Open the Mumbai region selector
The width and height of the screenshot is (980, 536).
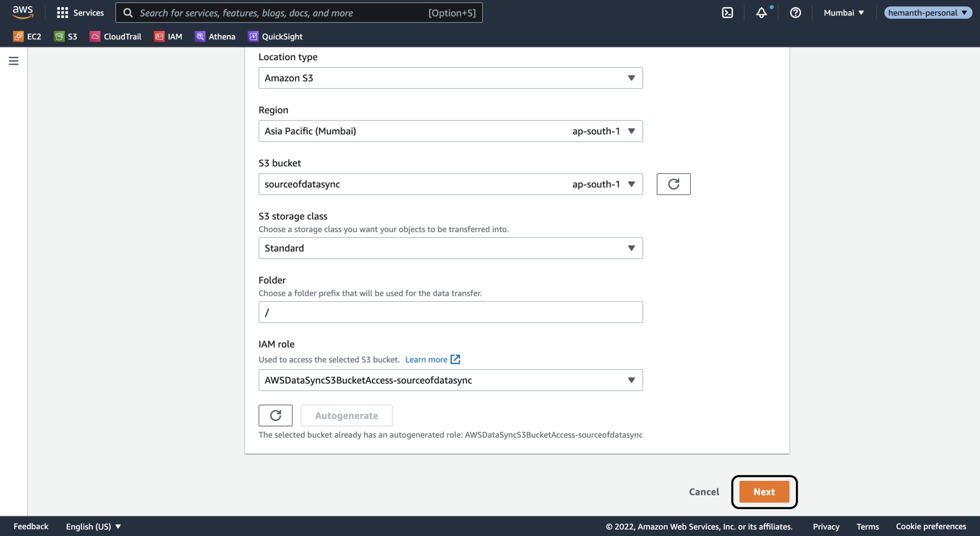tap(843, 12)
